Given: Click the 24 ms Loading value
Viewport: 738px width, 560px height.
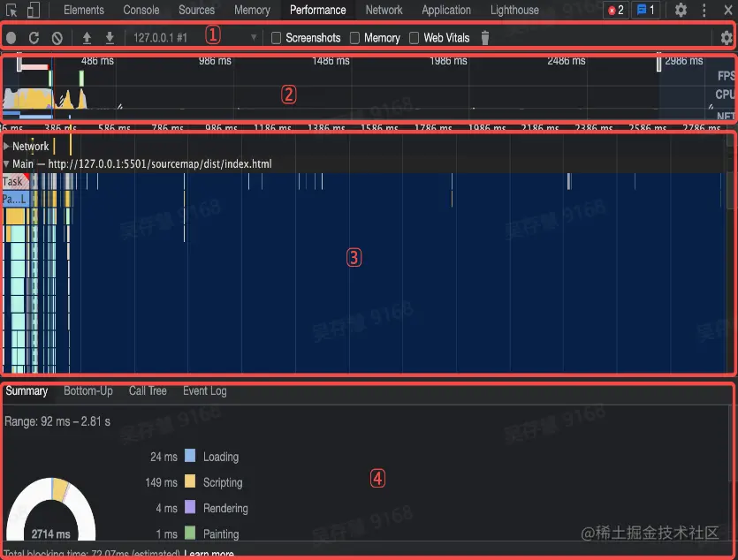Looking at the screenshot, I should [164, 457].
